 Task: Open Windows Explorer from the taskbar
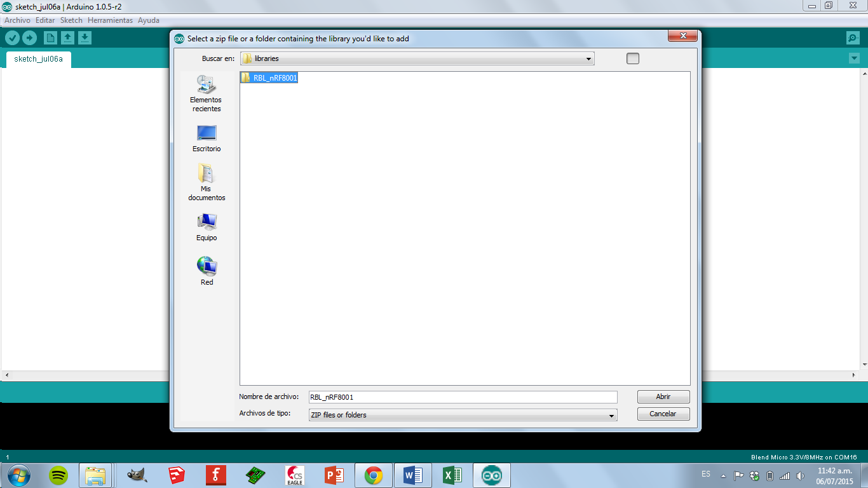tap(95, 475)
